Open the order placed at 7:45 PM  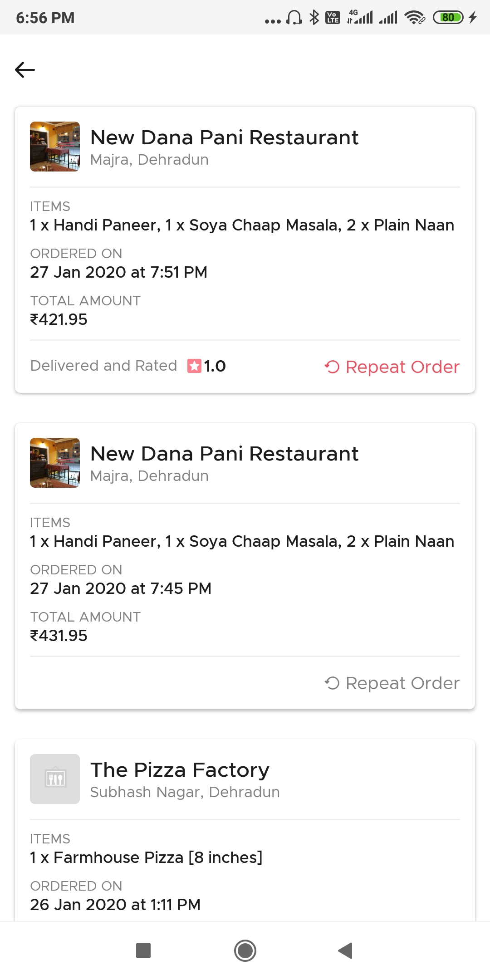(121, 588)
